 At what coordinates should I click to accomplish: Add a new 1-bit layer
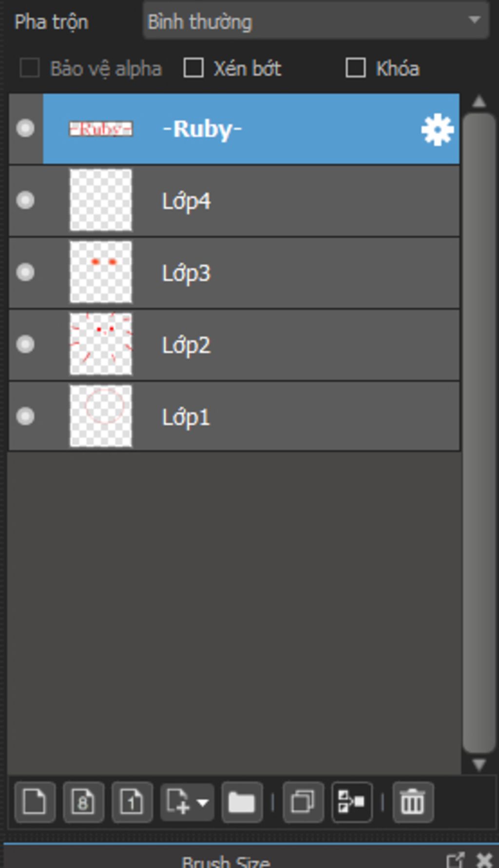[x=132, y=802]
